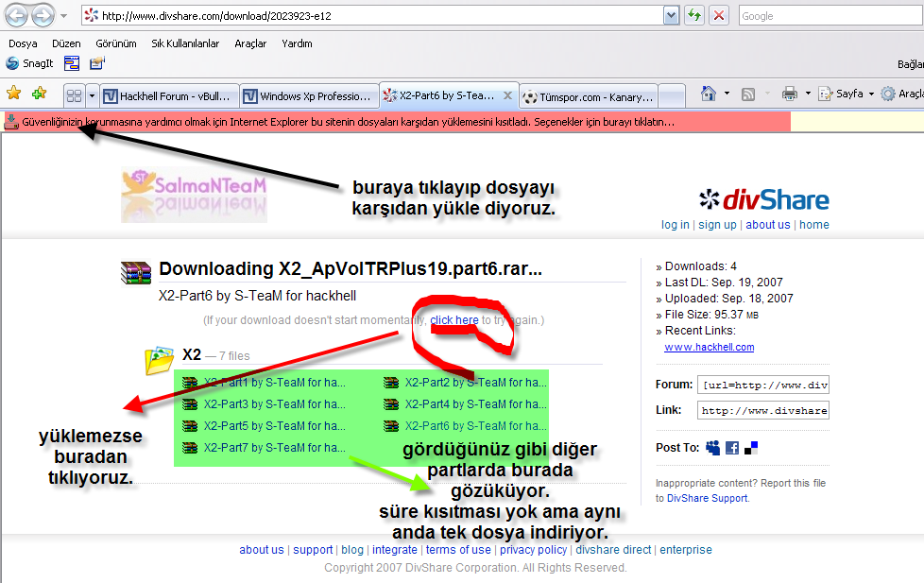Share file via Facebook icon

click(x=732, y=448)
